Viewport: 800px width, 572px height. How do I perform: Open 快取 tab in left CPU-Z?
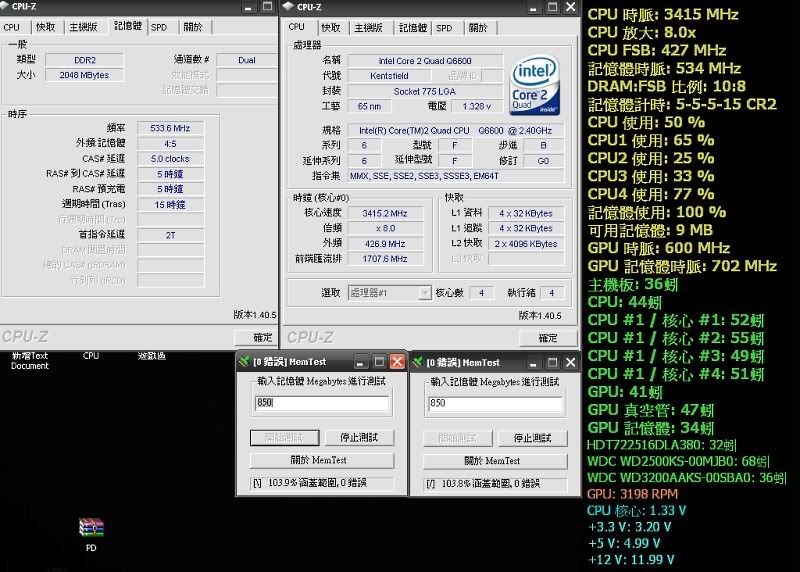(x=46, y=28)
